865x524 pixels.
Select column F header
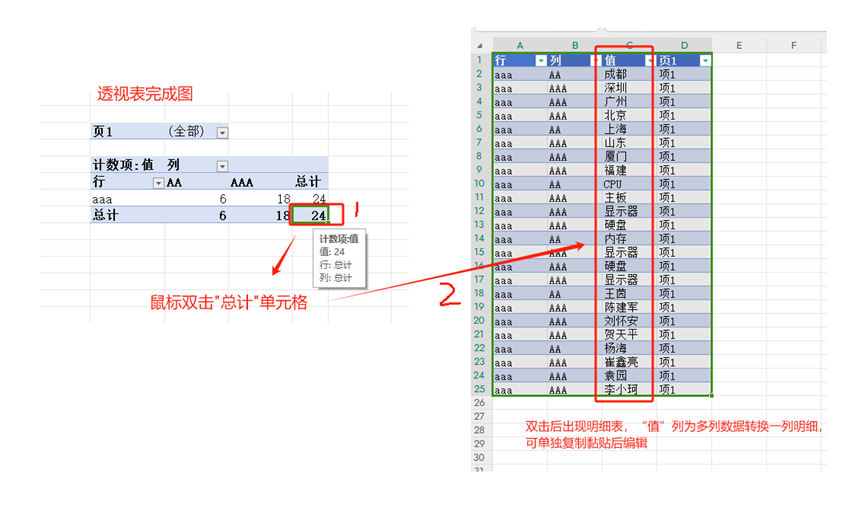coord(793,45)
